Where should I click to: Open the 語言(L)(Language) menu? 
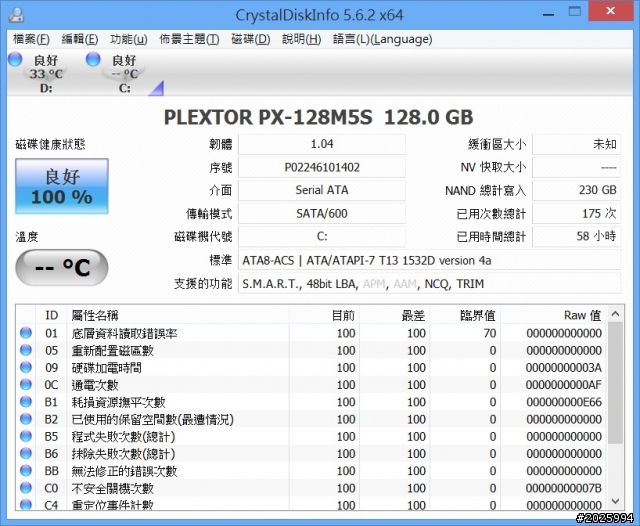(382, 39)
